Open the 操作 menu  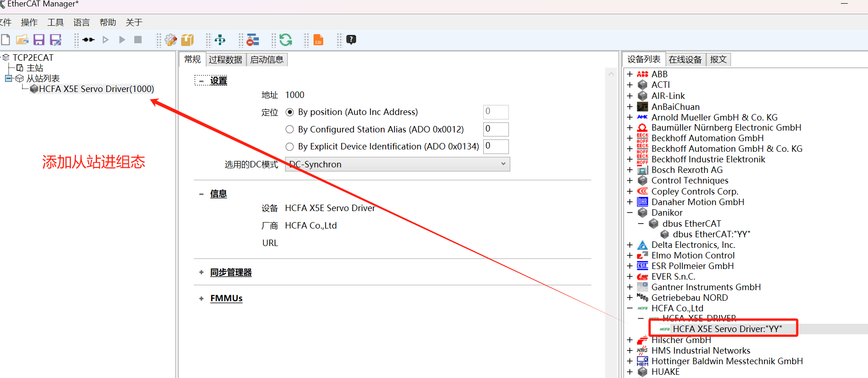pos(29,23)
